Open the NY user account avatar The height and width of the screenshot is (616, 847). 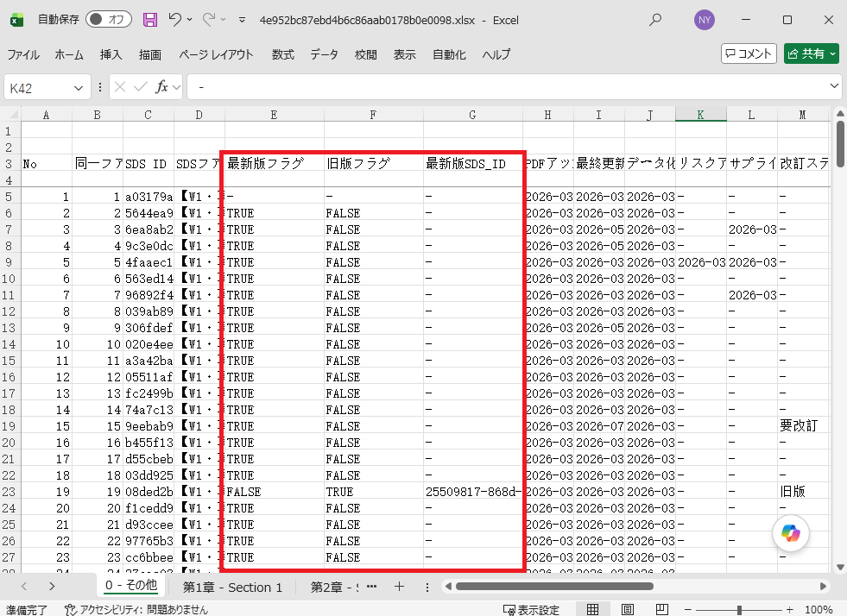(705, 20)
